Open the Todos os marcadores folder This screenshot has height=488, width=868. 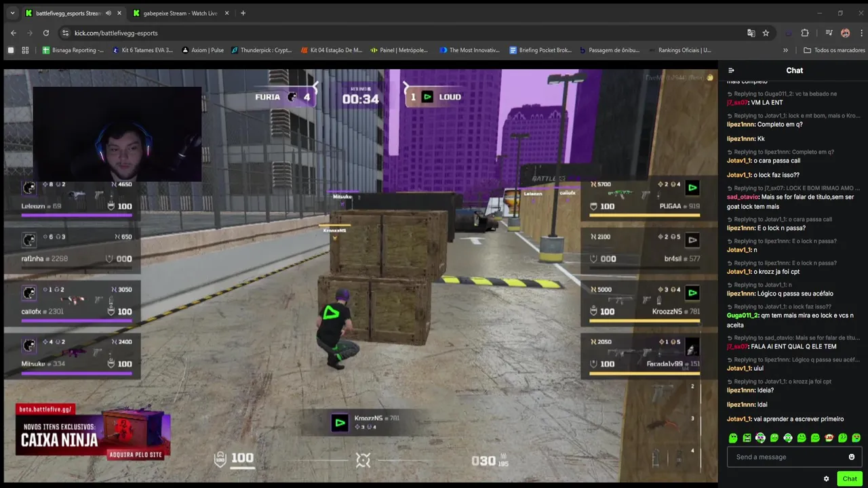(834, 50)
